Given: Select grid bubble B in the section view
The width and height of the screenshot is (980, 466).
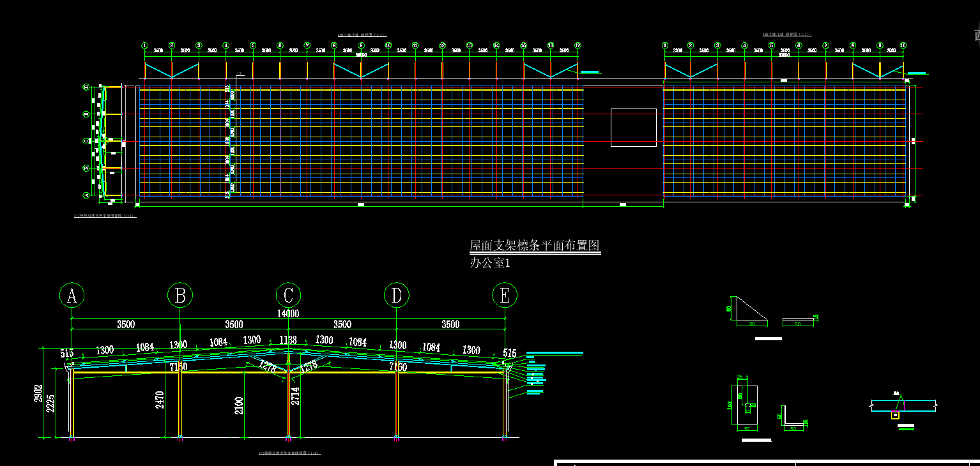Looking at the screenshot, I should pyautogui.click(x=180, y=296).
